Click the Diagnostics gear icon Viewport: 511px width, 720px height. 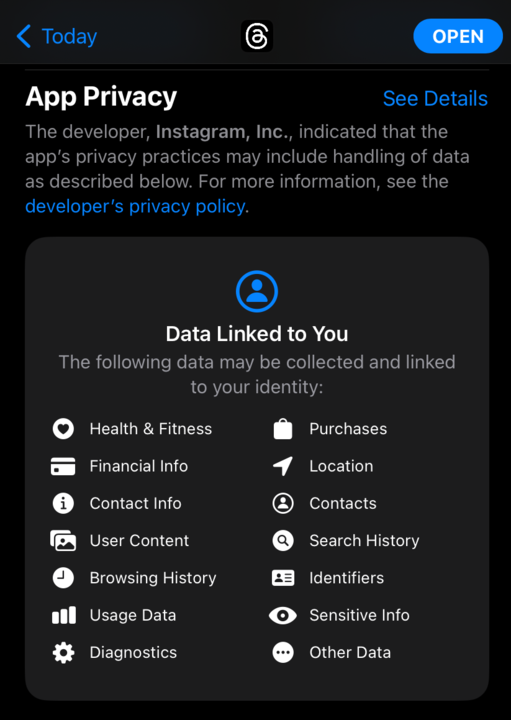point(63,652)
